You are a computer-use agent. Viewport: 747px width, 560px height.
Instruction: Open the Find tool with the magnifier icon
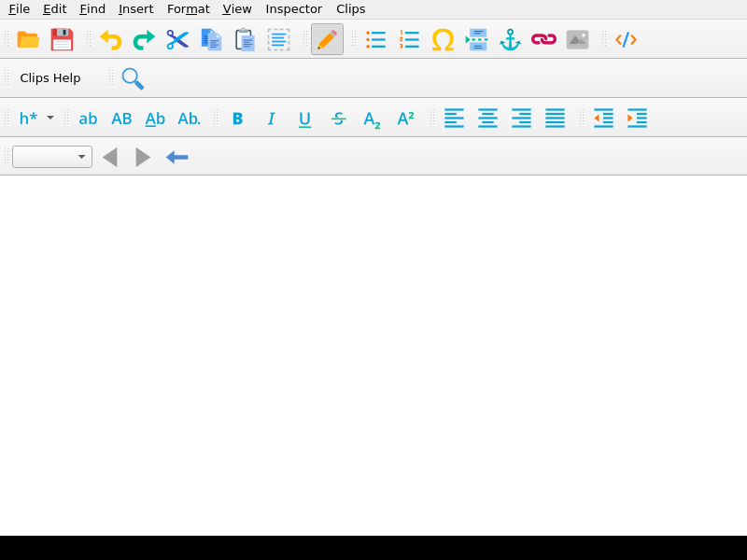132,78
